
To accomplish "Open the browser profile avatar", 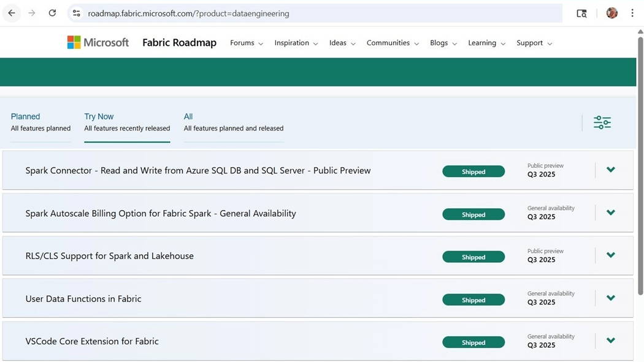I will tap(611, 13).
